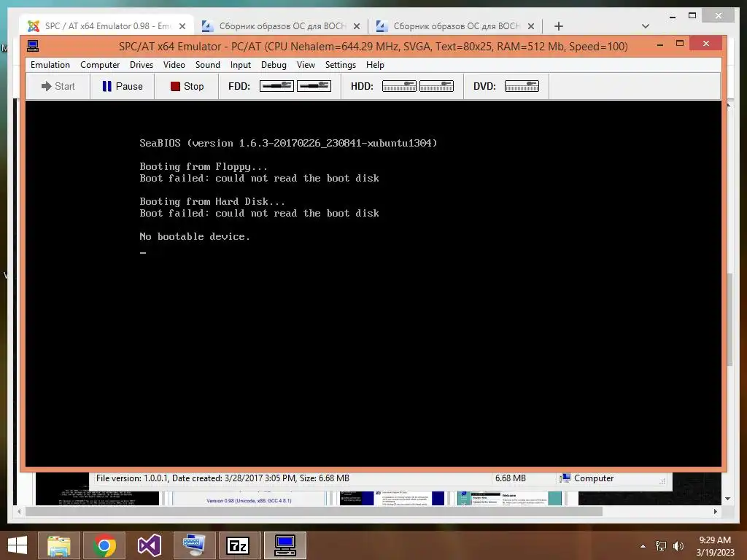Open the Sound menu
Image resolution: width=747 pixels, height=560 pixels.
tap(208, 65)
